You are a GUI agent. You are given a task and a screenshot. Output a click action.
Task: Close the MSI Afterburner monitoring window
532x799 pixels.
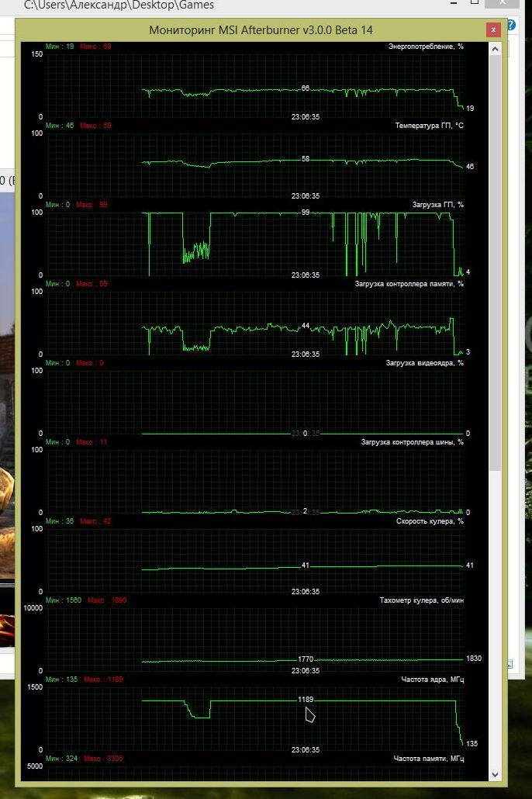(x=492, y=30)
